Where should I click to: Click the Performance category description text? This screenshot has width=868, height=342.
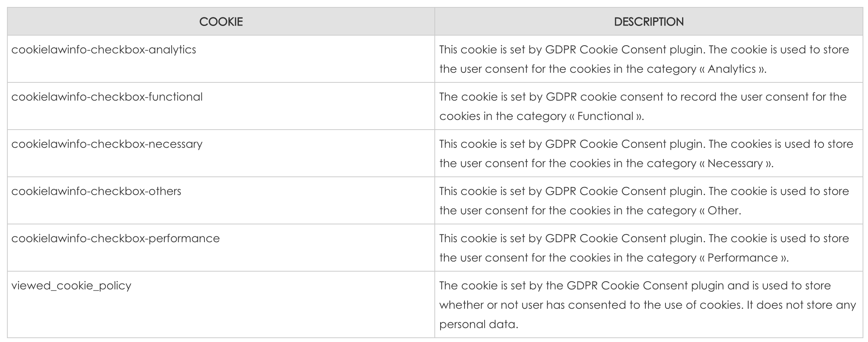coord(644,248)
